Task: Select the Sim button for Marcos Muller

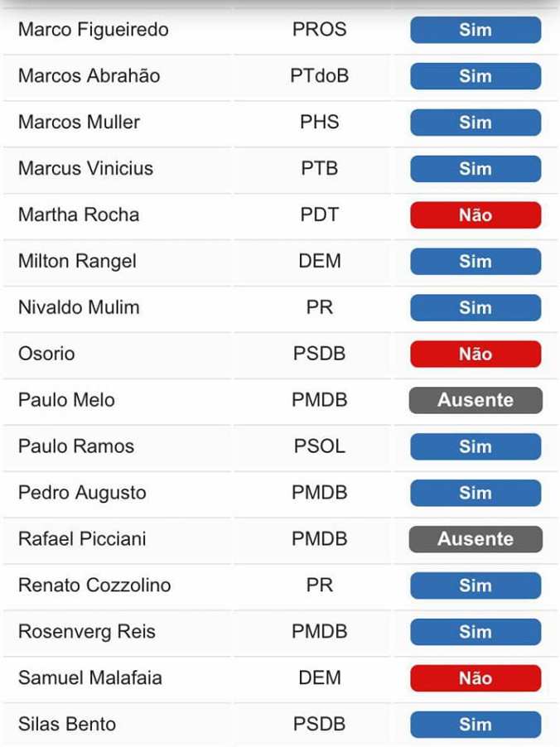Action: click(475, 123)
